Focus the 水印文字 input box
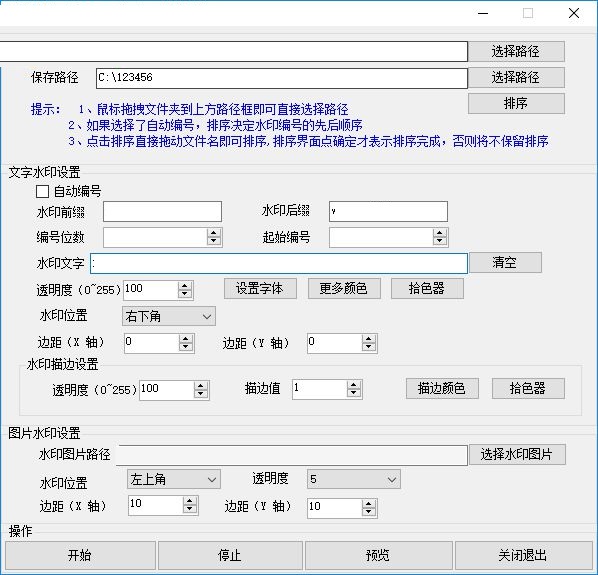This screenshot has width=598, height=575. (x=279, y=263)
